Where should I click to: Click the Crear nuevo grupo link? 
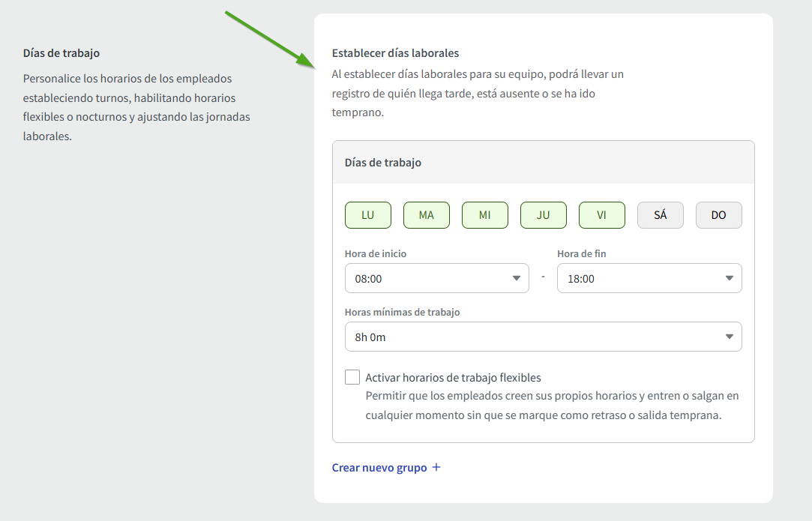379,468
